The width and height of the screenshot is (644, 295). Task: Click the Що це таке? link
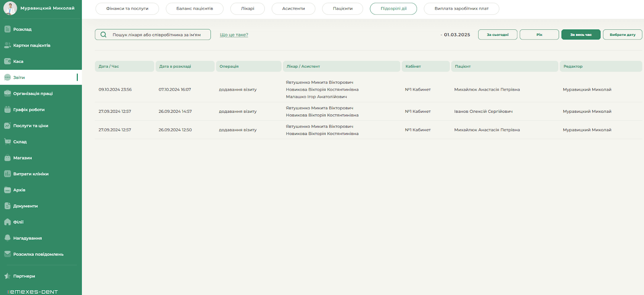tap(234, 35)
